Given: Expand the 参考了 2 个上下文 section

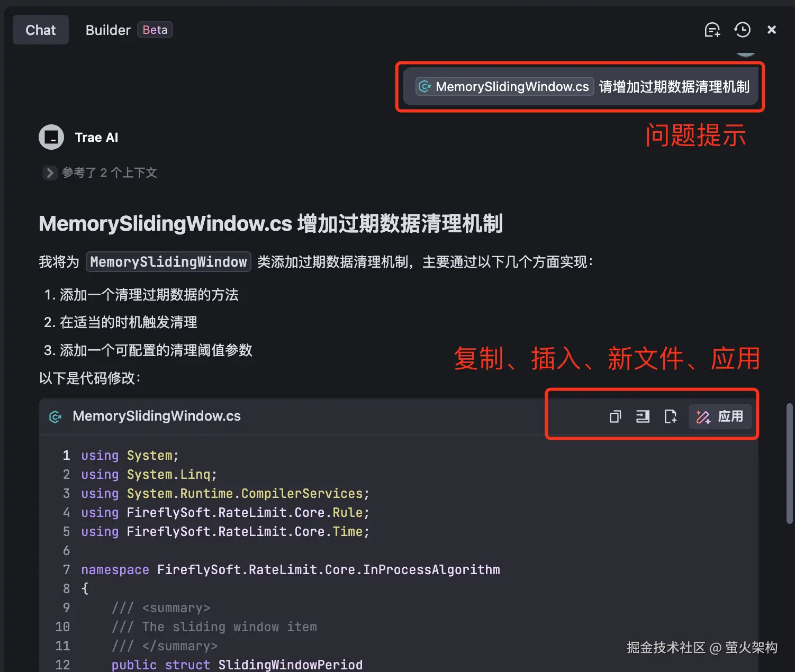Looking at the screenshot, I should [100, 173].
